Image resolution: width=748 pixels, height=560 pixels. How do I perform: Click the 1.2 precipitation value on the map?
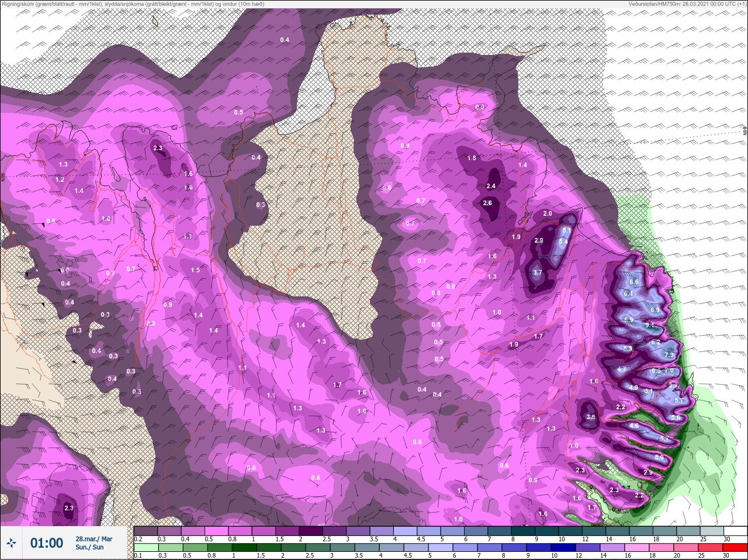[x=60, y=179]
